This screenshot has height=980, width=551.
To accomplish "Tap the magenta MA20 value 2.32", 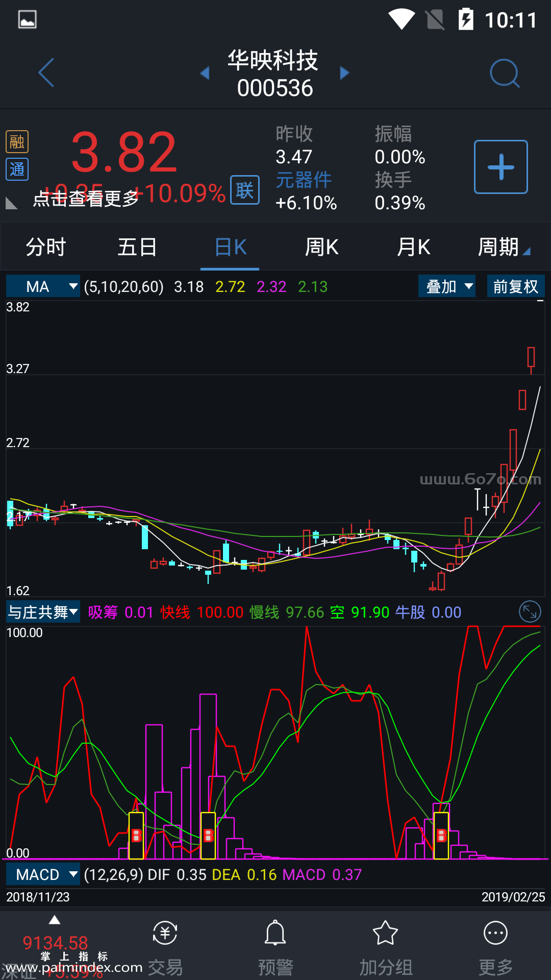I will click(271, 286).
